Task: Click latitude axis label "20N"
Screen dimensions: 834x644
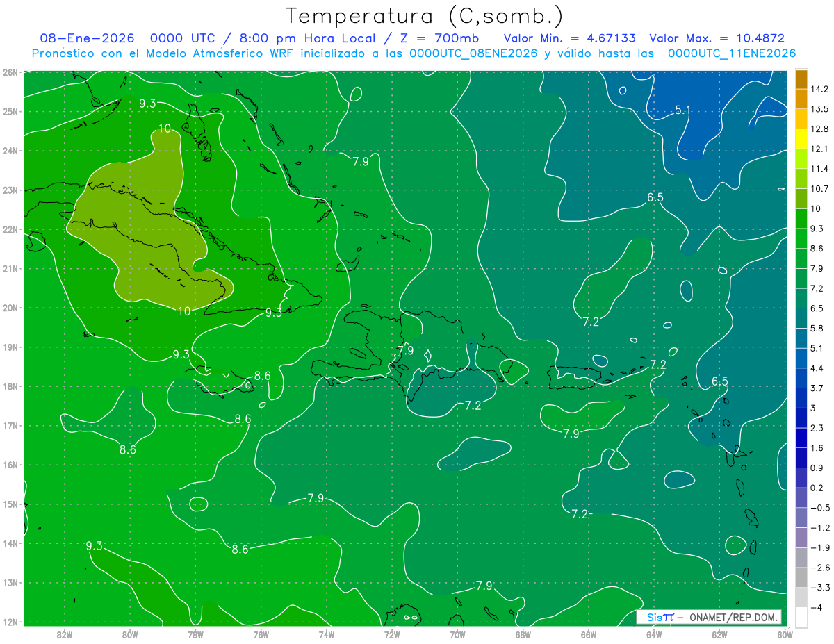Action: [10, 308]
